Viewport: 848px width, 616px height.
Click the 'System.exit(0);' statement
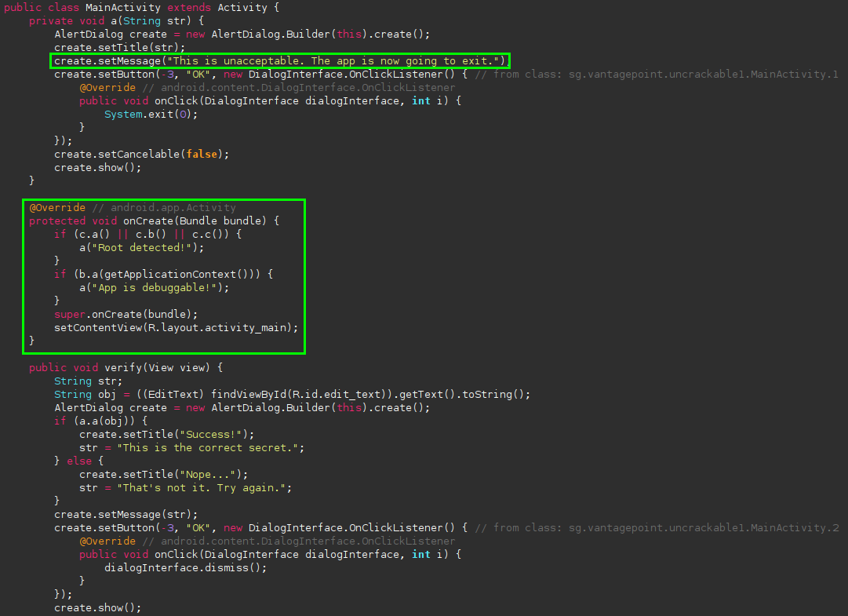click(x=151, y=114)
